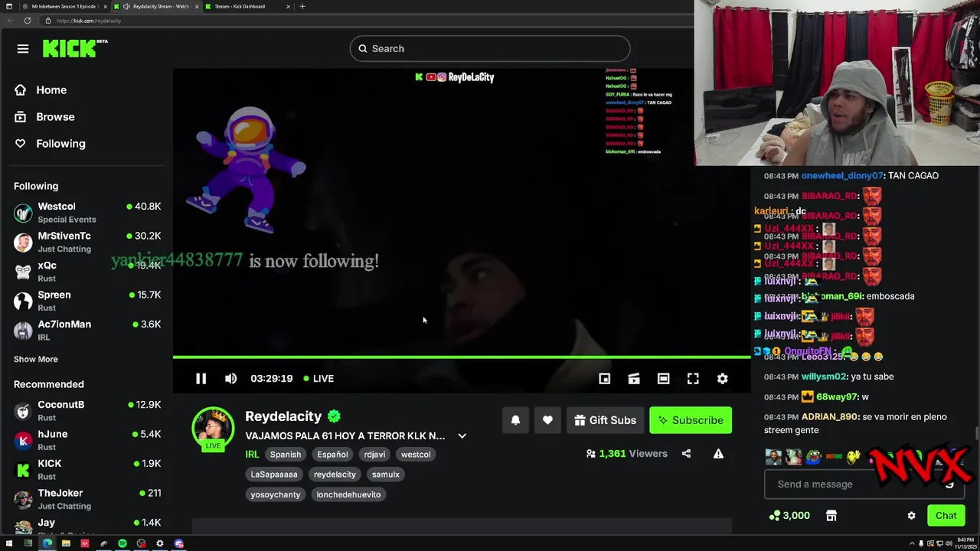Mute the stream volume

click(x=230, y=379)
